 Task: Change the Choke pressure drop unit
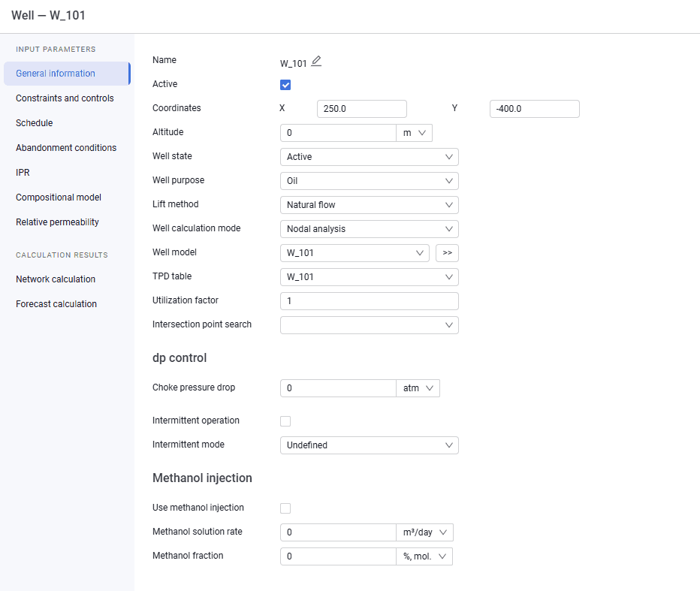418,388
